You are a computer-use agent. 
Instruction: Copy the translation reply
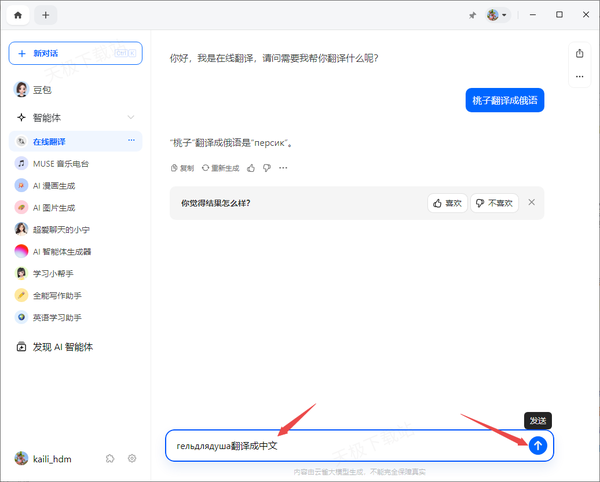click(x=181, y=168)
